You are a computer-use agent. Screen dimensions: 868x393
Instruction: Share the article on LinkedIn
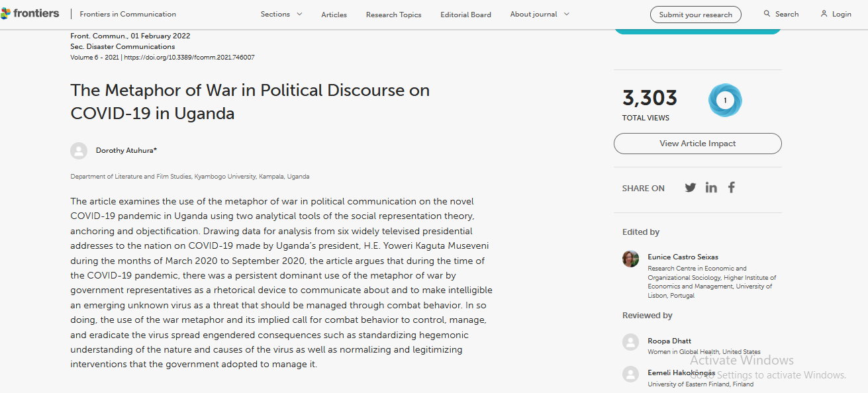pos(711,187)
